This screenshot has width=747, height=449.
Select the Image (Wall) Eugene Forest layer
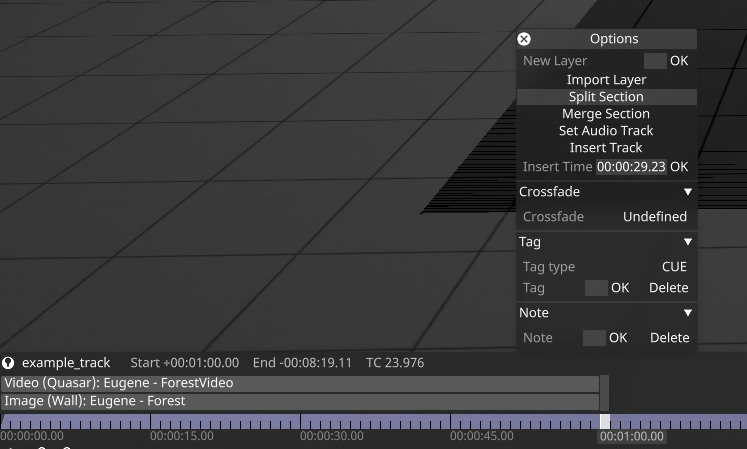(300, 401)
